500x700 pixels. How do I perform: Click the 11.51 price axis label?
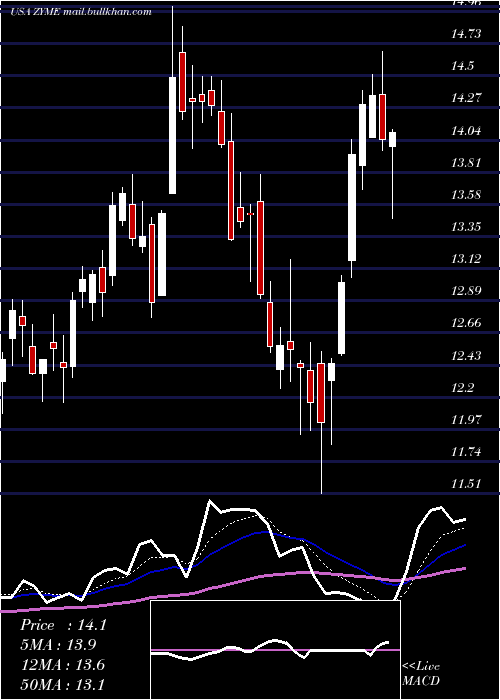(466, 484)
